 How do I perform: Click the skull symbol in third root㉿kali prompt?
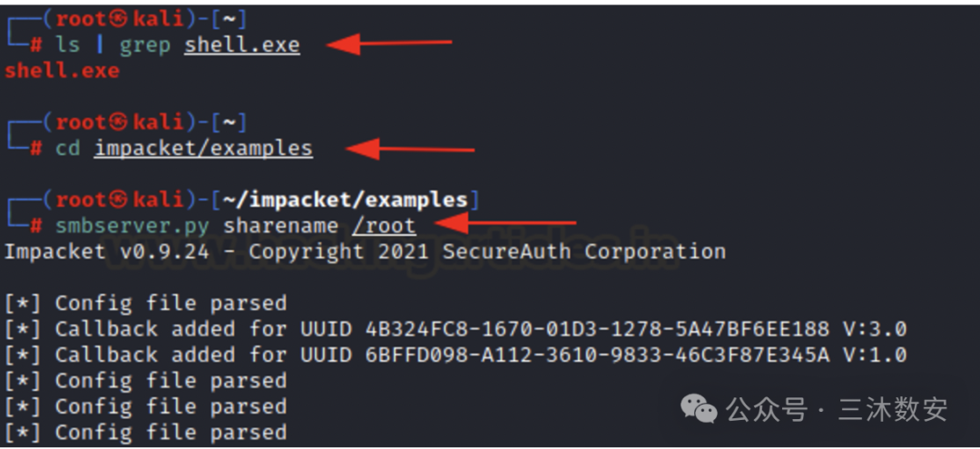click(118, 200)
